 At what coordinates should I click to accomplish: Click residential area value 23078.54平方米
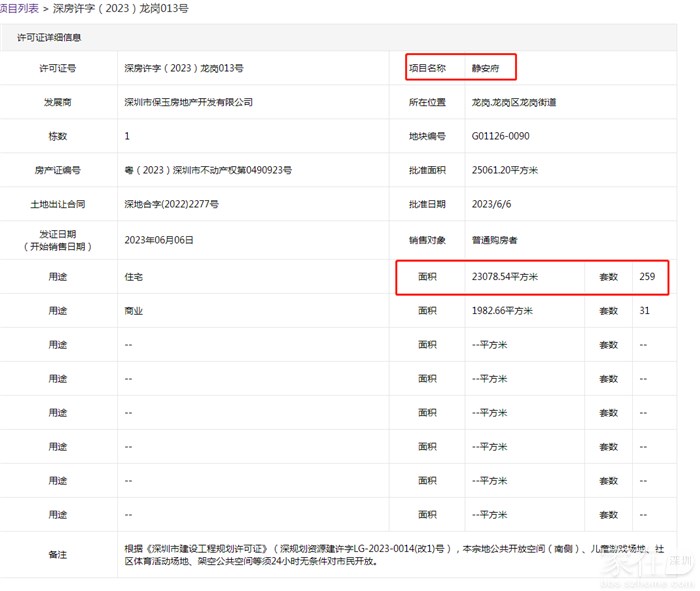511,276
